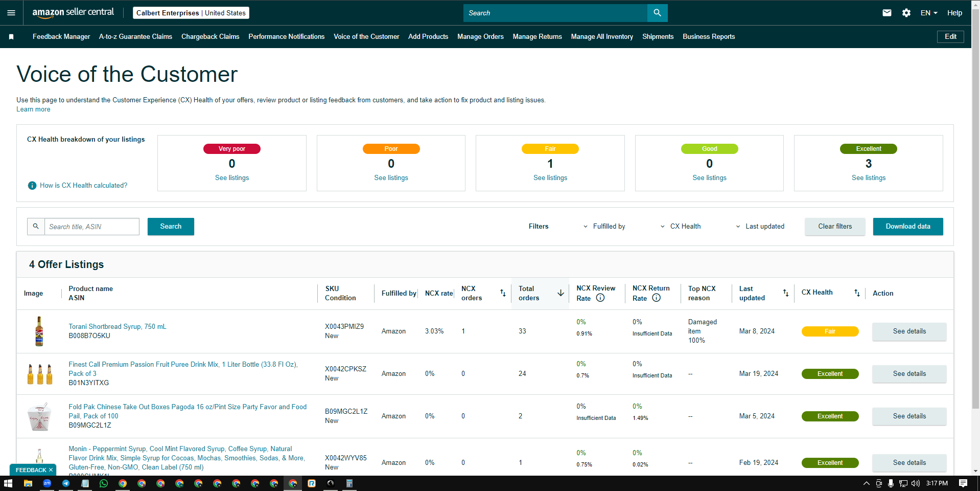Click the Total orders sort arrow
This screenshot has height=491, width=980.
561,293
